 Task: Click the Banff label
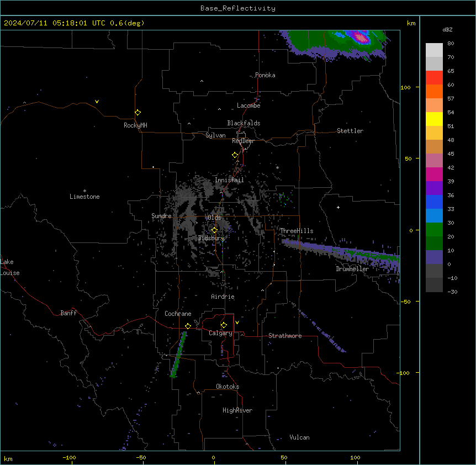[x=68, y=313]
